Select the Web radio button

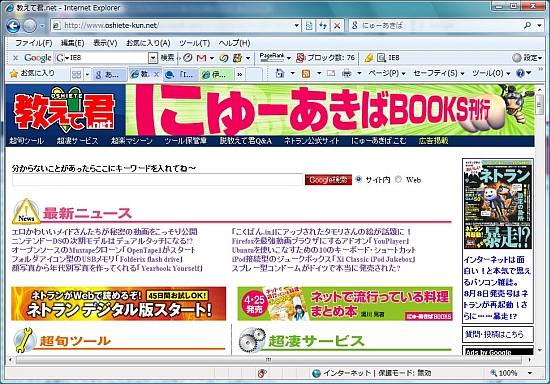[x=398, y=179]
